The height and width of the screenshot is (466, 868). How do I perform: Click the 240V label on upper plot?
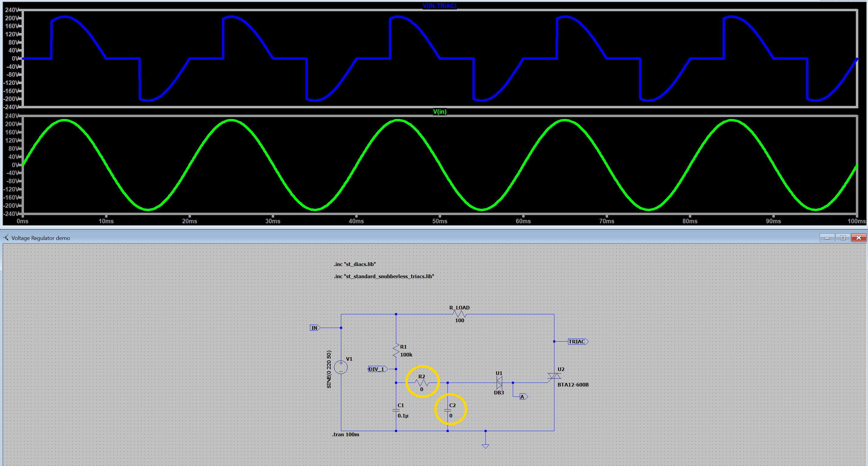point(12,10)
